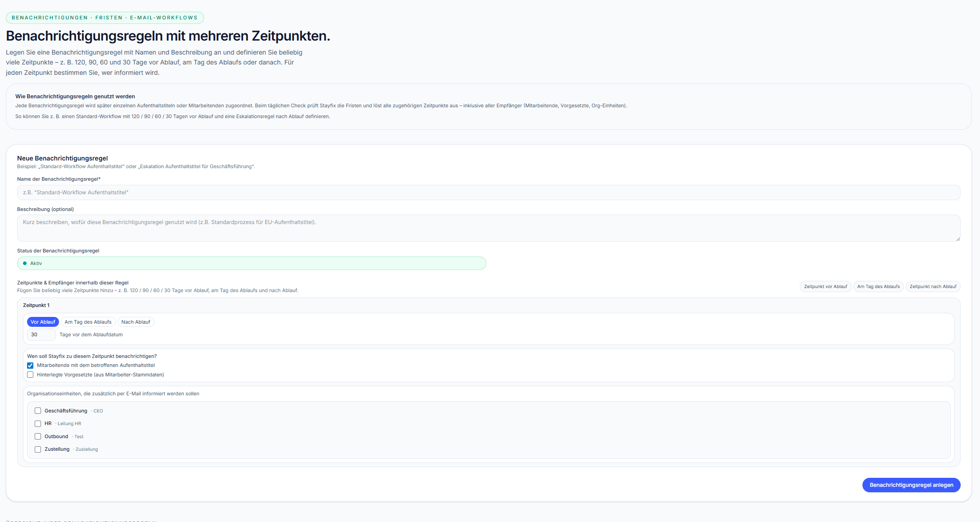Enable Hinterlegte Vorgesetzte checkbox

(30, 375)
